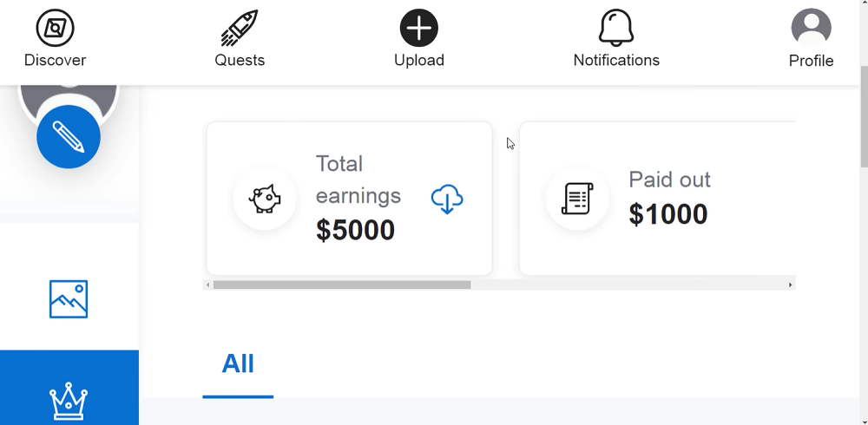Click the Total earnings card

tap(349, 198)
